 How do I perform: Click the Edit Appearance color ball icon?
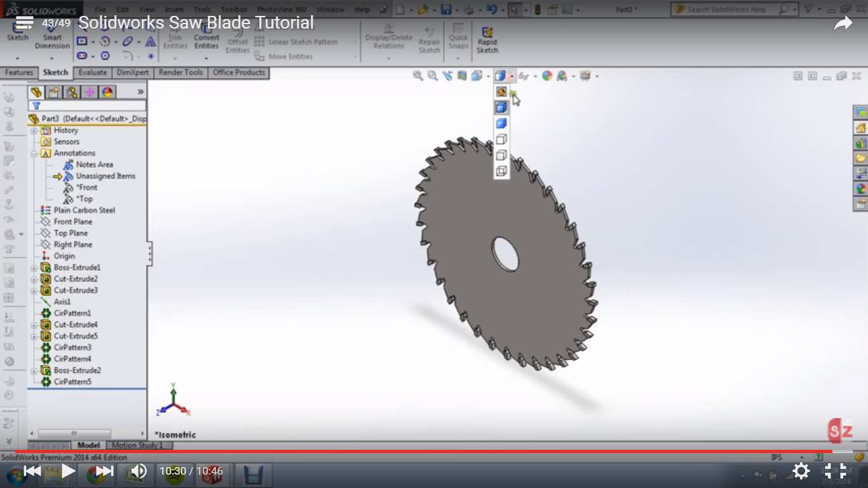pos(547,76)
